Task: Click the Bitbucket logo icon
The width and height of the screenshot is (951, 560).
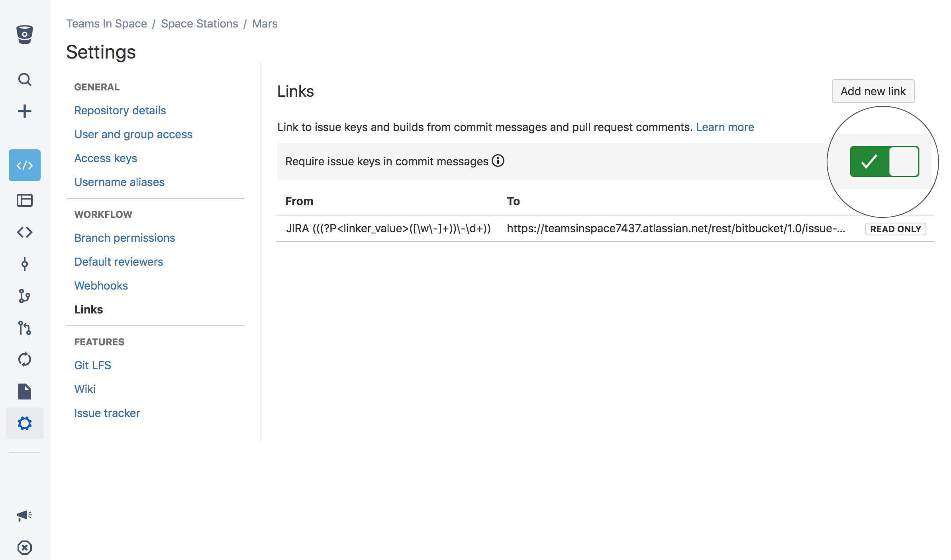Action: pyautogui.click(x=24, y=35)
